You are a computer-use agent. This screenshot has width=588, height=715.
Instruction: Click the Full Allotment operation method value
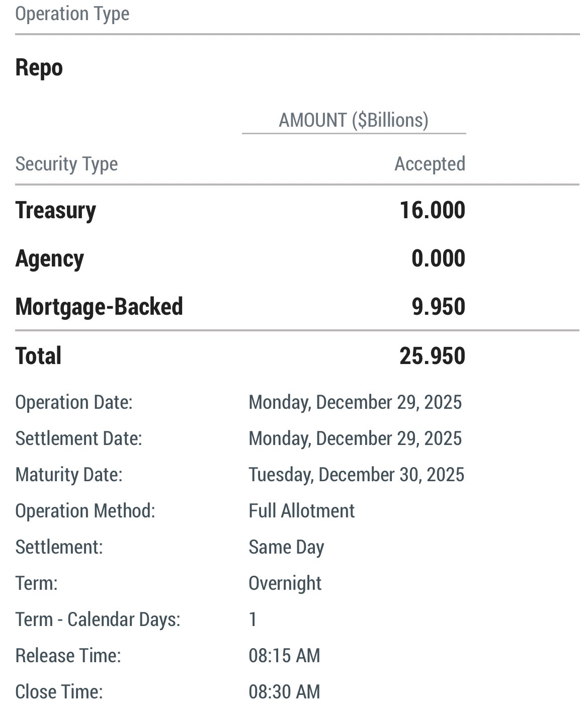301,511
